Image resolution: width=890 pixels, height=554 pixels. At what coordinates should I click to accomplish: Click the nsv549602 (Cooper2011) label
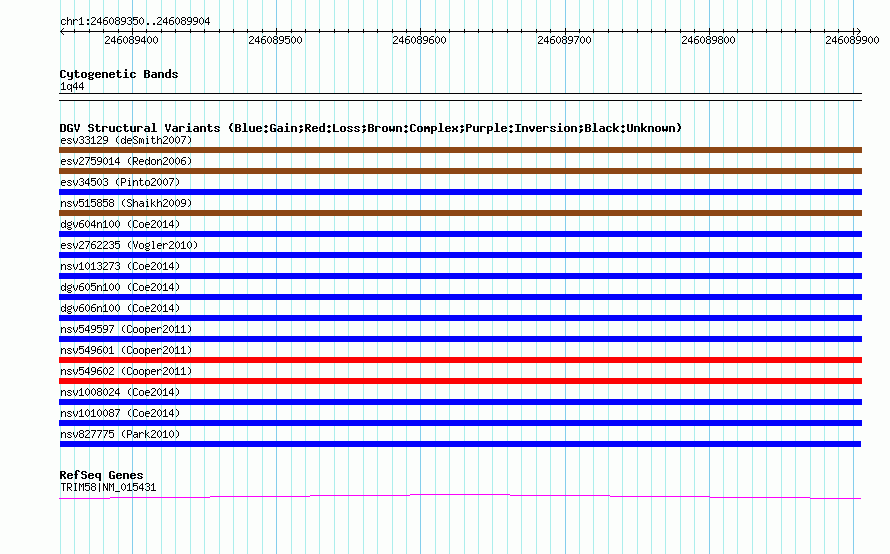(126, 371)
